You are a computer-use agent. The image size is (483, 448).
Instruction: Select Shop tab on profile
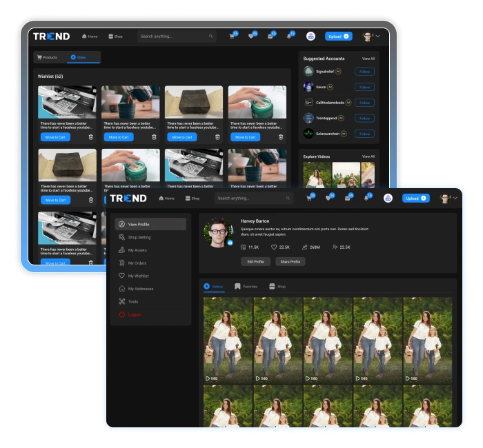(277, 287)
